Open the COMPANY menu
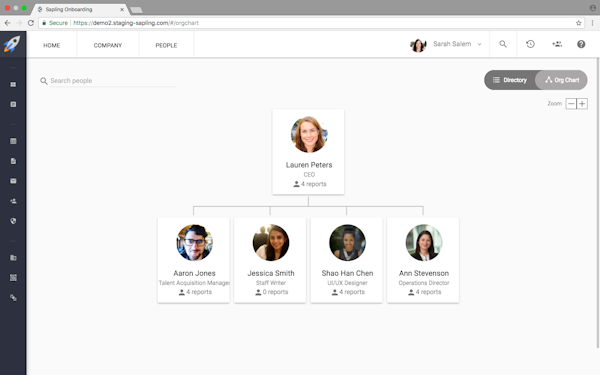 click(108, 45)
